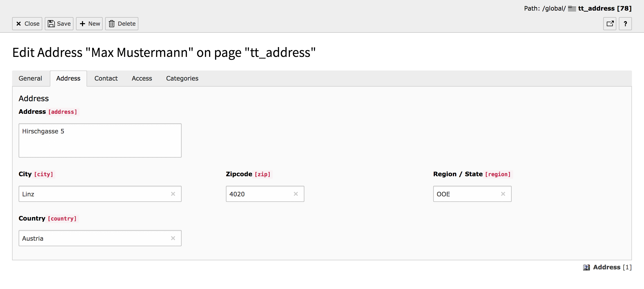The width and height of the screenshot is (644, 289).
Task: Switch to the Access tab
Action: click(142, 79)
